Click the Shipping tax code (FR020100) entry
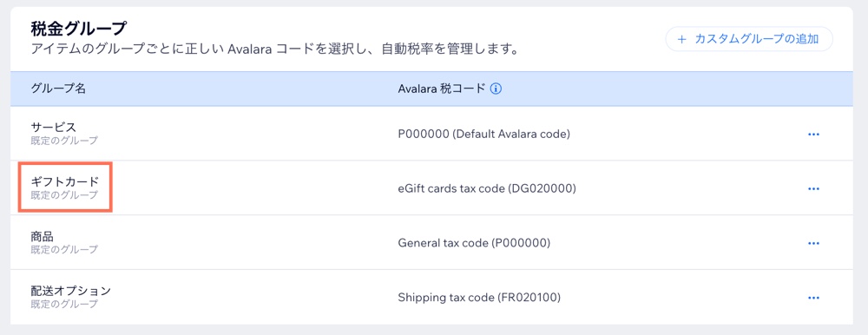 (x=479, y=298)
